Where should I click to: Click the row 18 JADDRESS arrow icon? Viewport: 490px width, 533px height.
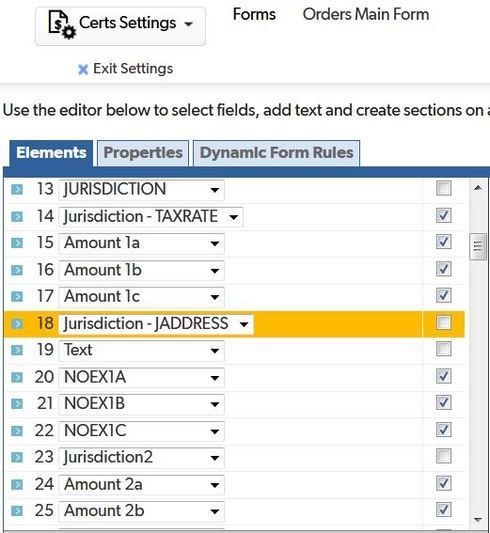(17, 324)
